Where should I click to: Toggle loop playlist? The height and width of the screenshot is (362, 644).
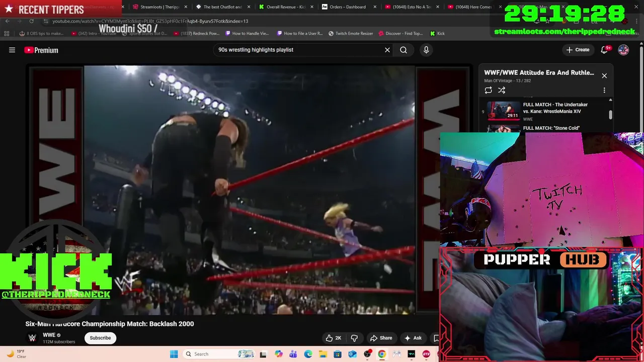pos(488,90)
